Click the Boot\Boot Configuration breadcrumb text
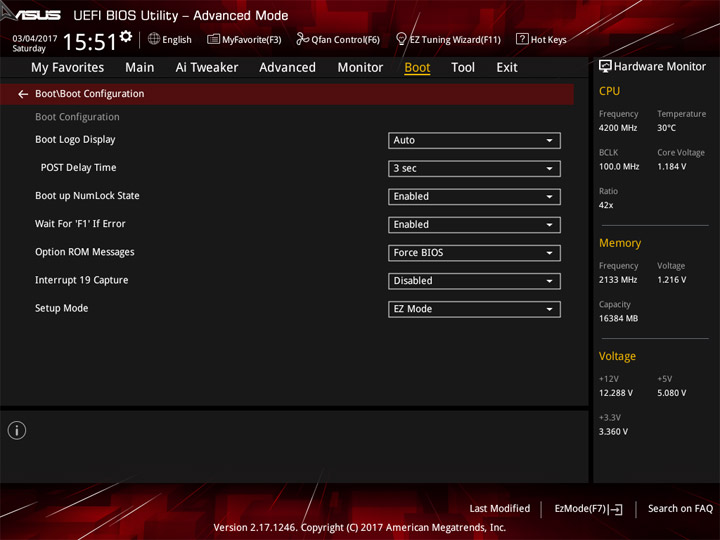The image size is (720, 540). 90,94
